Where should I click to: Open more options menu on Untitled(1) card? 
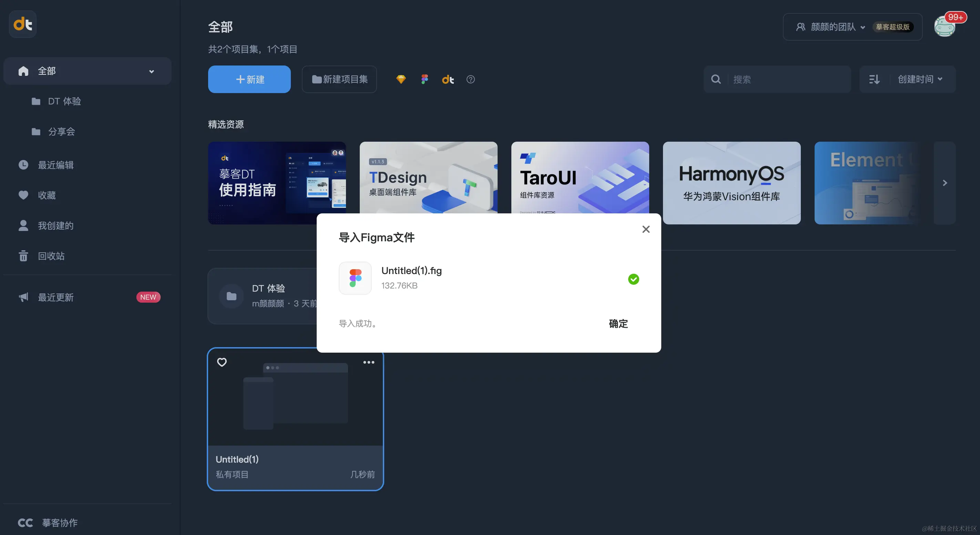pyautogui.click(x=368, y=362)
